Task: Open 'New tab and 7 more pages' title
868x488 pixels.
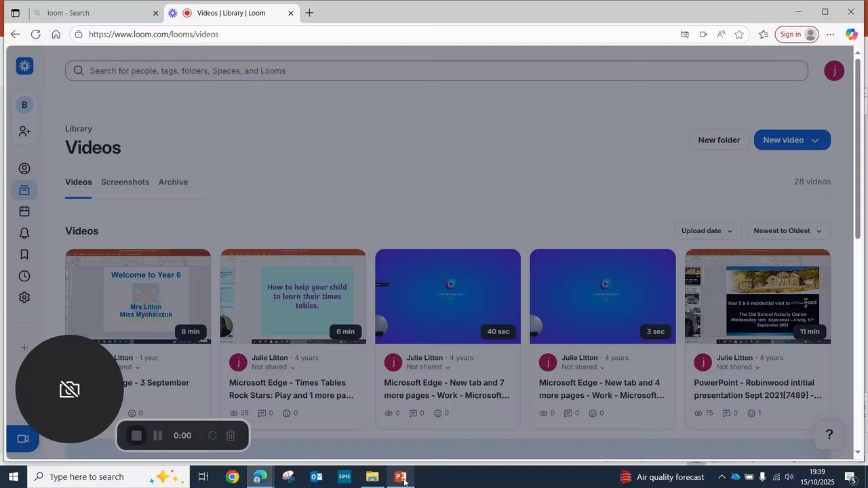Action: (447, 389)
